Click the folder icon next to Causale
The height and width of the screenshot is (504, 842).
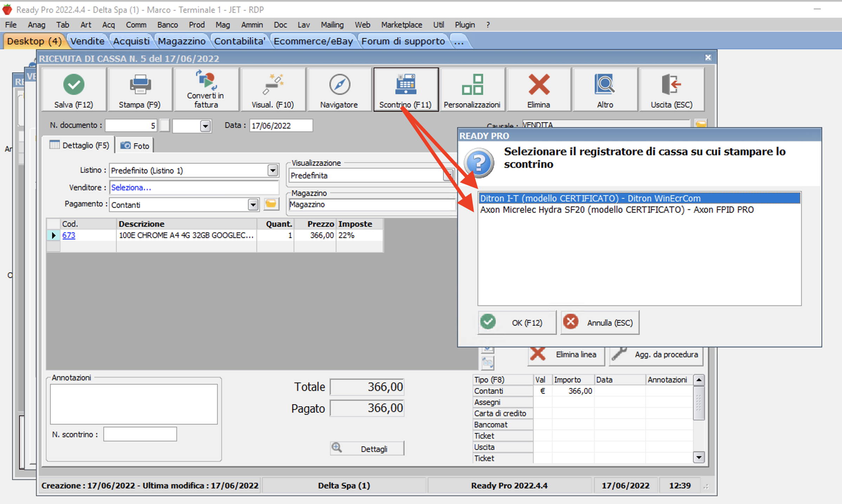click(701, 124)
